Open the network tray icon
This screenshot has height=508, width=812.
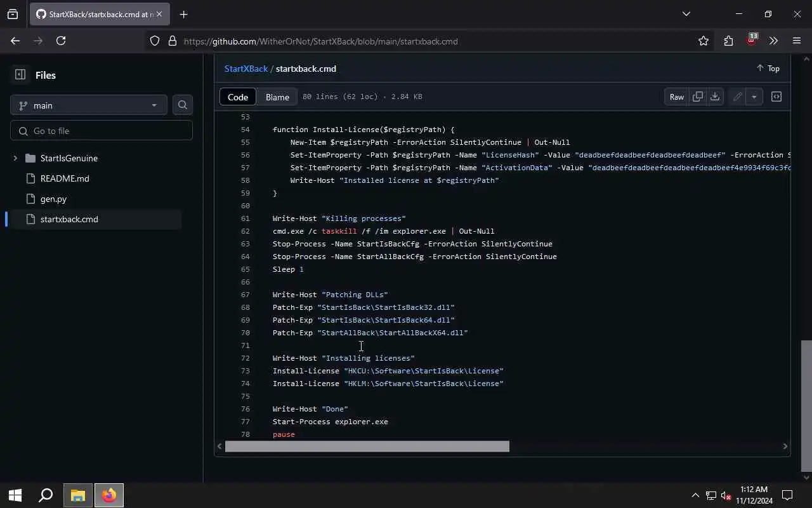[711, 495]
